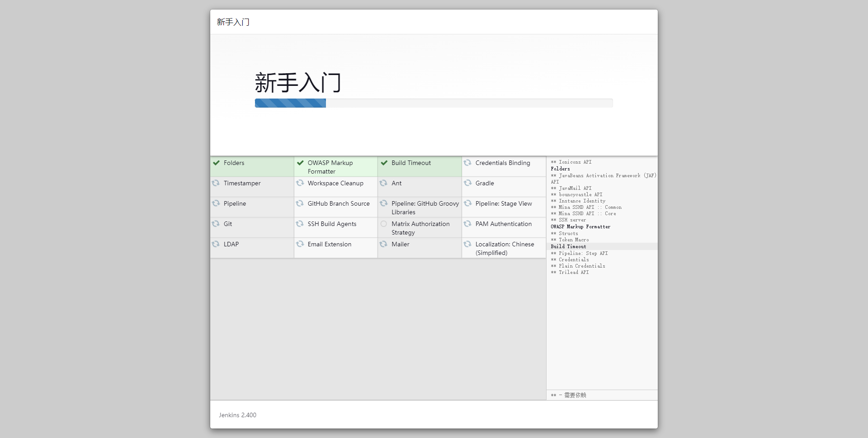Select the Pipeline: GitHub Groovy Libraries plugin name

click(x=425, y=208)
